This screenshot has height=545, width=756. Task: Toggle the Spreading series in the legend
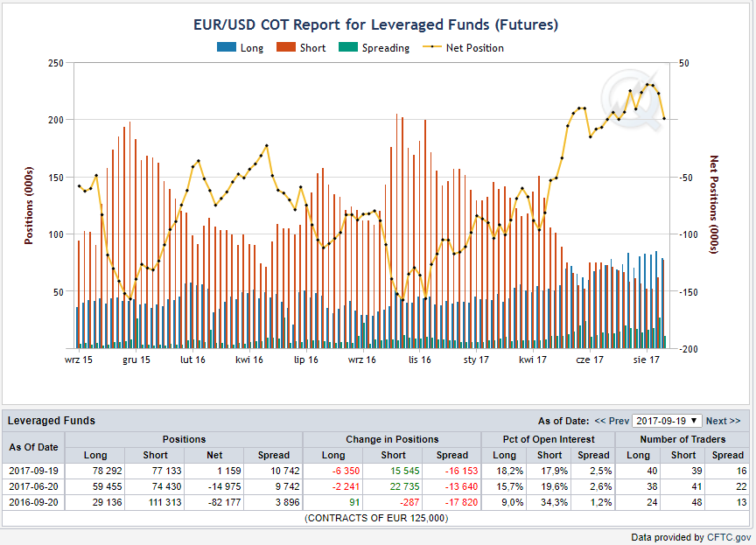(x=374, y=48)
